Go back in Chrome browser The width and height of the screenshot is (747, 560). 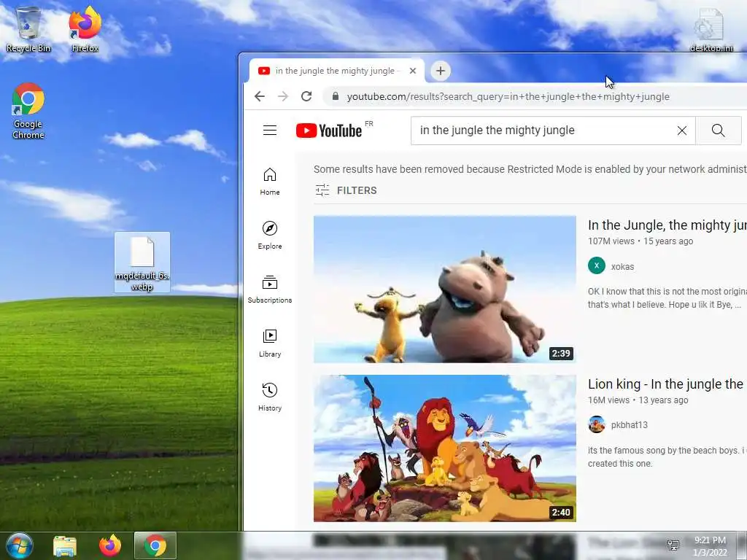(260, 97)
